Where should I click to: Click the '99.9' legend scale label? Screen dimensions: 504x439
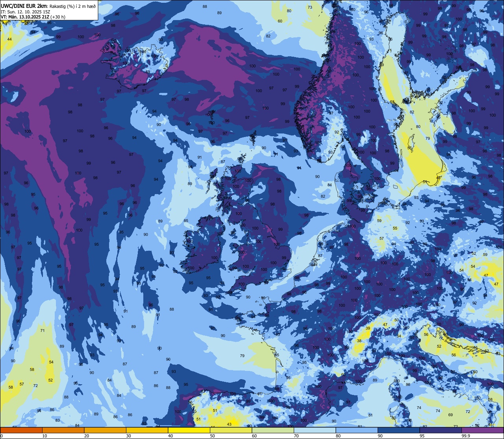(x=466, y=436)
